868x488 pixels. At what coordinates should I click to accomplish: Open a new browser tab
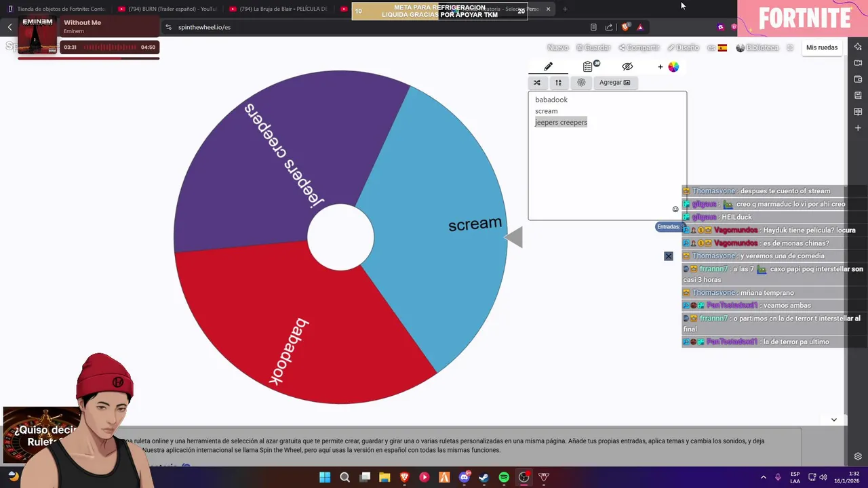565,9
